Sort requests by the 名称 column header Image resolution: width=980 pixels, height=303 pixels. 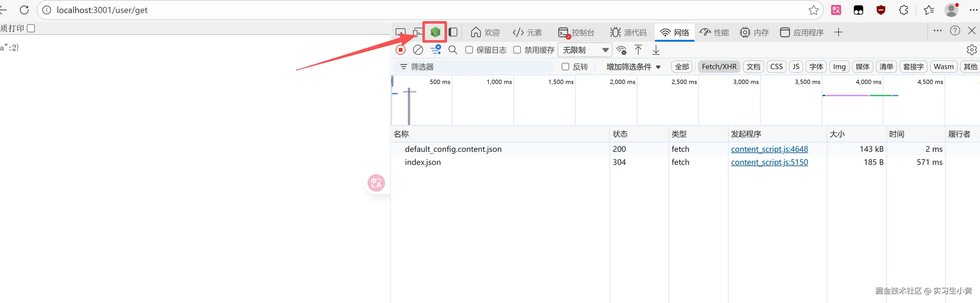coord(500,134)
